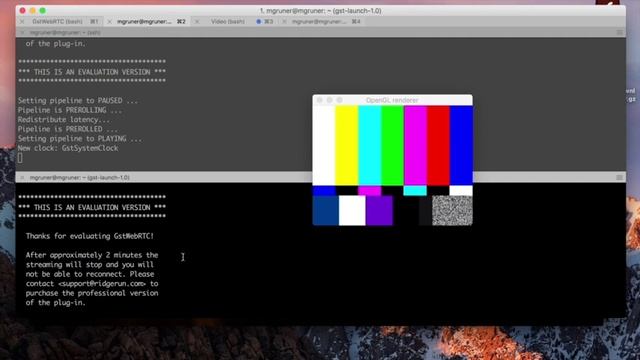Viewport: 640px width, 360px height.
Task: Click 'not be able to reconnect. Please' line
Action: point(90,274)
